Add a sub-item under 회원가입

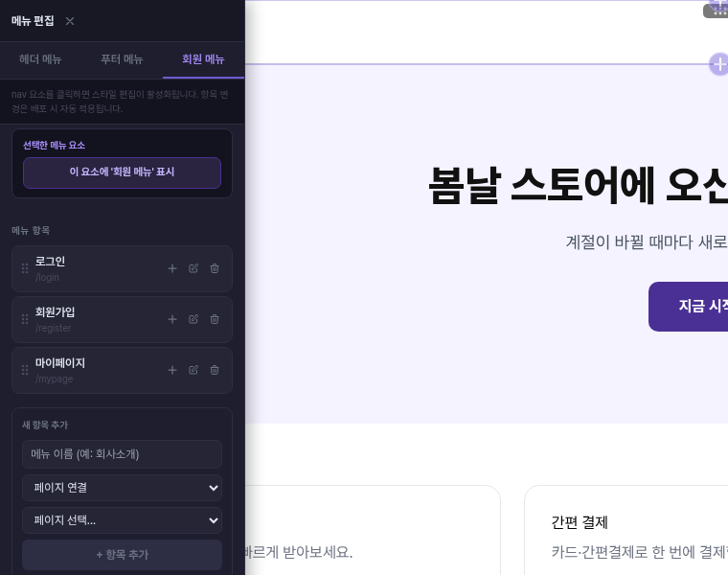[172, 319]
